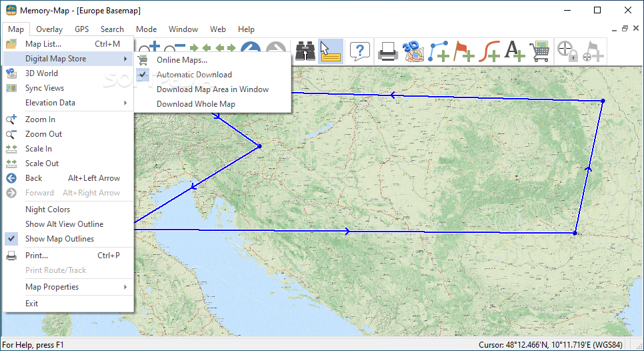The height and width of the screenshot is (351, 644).
Task: Click the route waypoint left of center
Action: (259, 146)
